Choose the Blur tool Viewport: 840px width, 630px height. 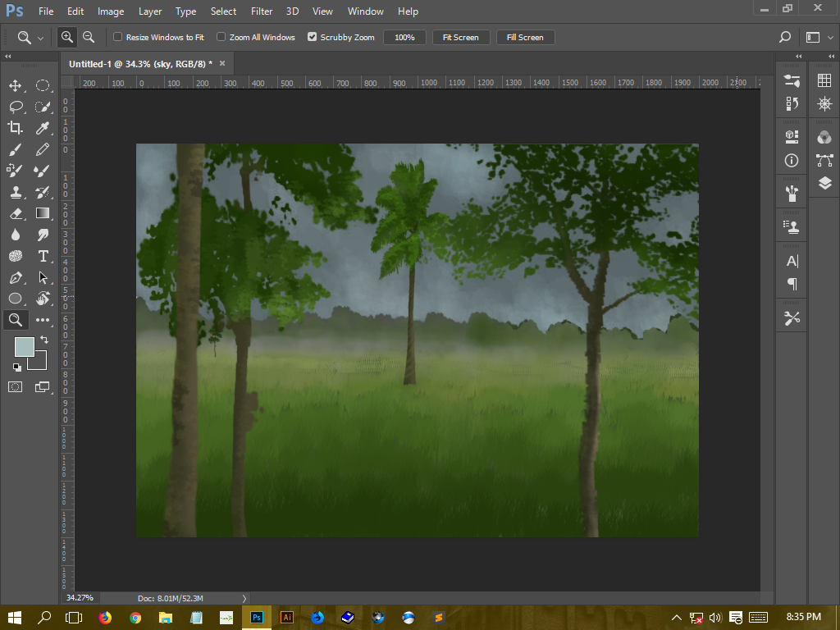tap(15, 235)
